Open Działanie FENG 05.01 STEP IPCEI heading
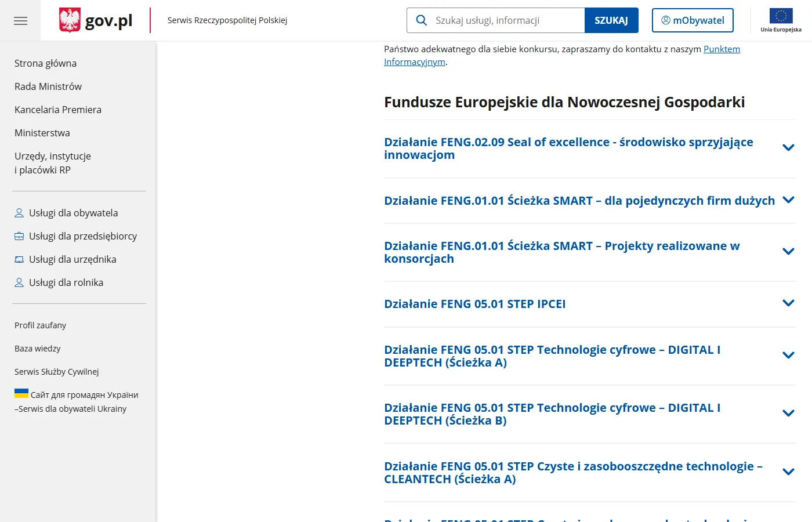Screen dimensions: 812x522 tap(475, 304)
